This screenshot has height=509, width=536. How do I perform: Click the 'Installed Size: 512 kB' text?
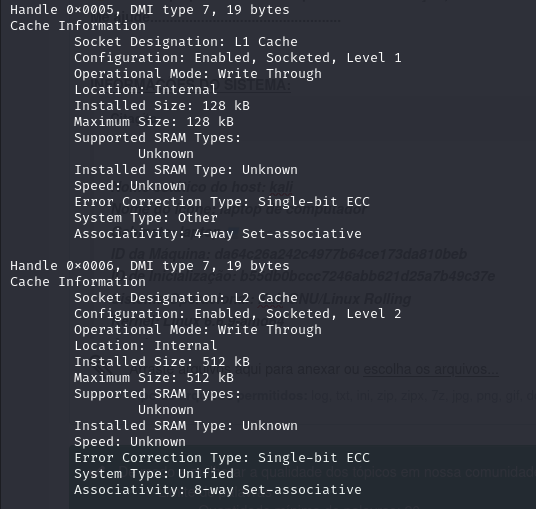coord(162,362)
